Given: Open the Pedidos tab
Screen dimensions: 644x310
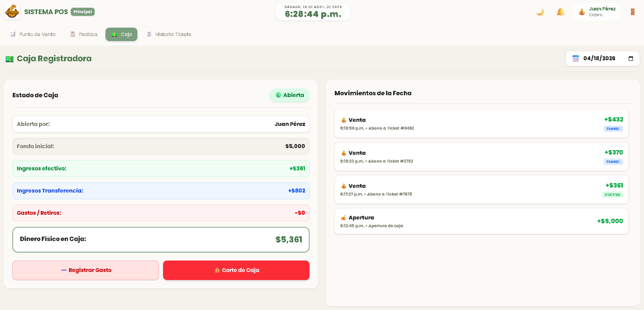Looking at the screenshot, I should point(84,34).
